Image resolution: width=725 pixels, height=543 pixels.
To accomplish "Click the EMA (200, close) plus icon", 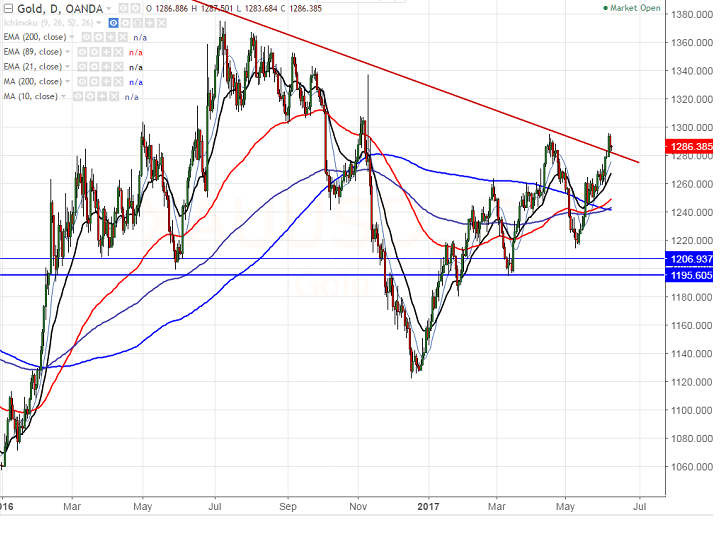I will (111, 37).
